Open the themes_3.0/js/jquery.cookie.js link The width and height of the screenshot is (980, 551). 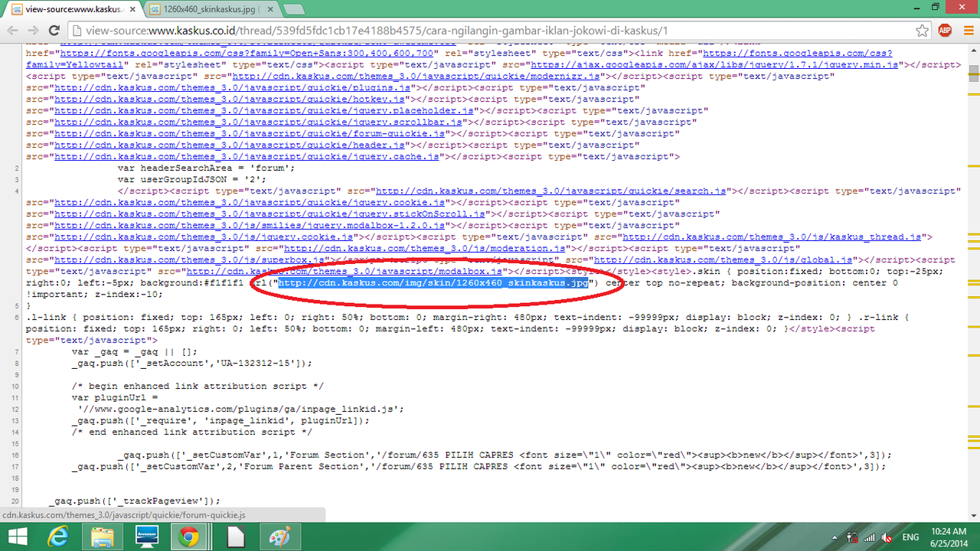(x=203, y=237)
